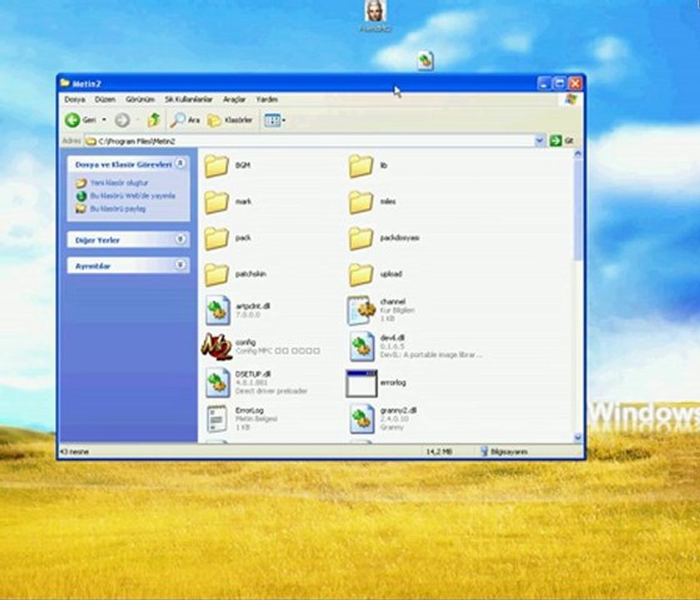This screenshot has height=600, width=700.
Task: Open the Araçlar menu
Action: pos(234,99)
